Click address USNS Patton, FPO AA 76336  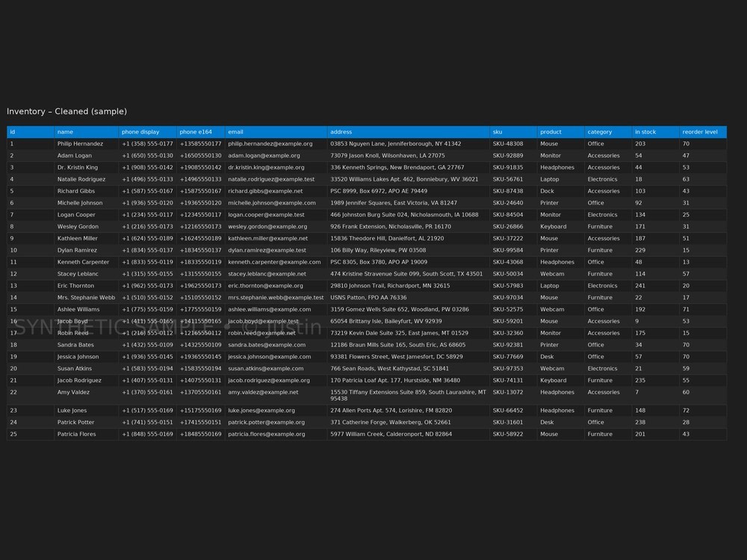[x=409, y=298]
